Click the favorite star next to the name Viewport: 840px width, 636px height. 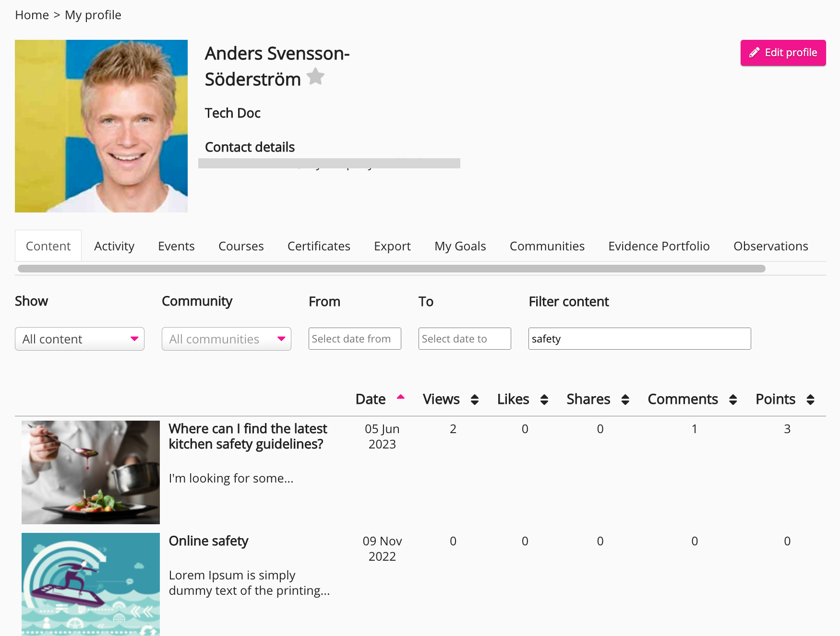[315, 77]
